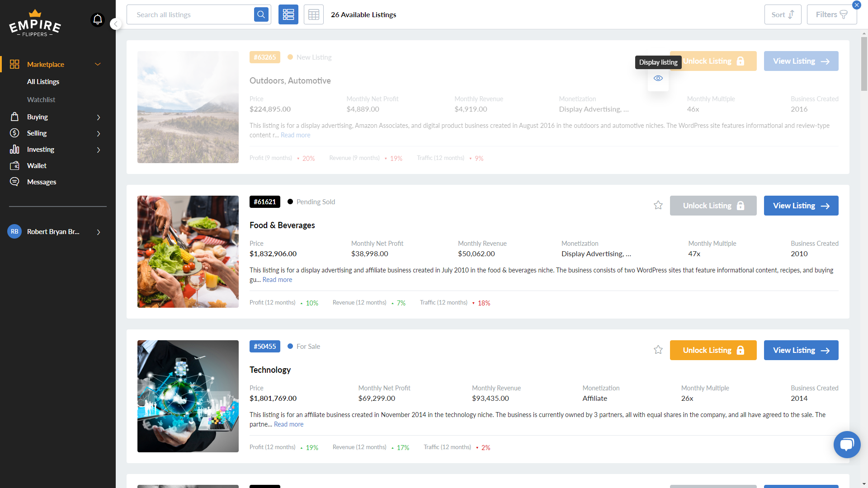Image resolution: width=868 pixels, height=488 pixels.
Task: Switch to list card view
Action: (288, 14)
